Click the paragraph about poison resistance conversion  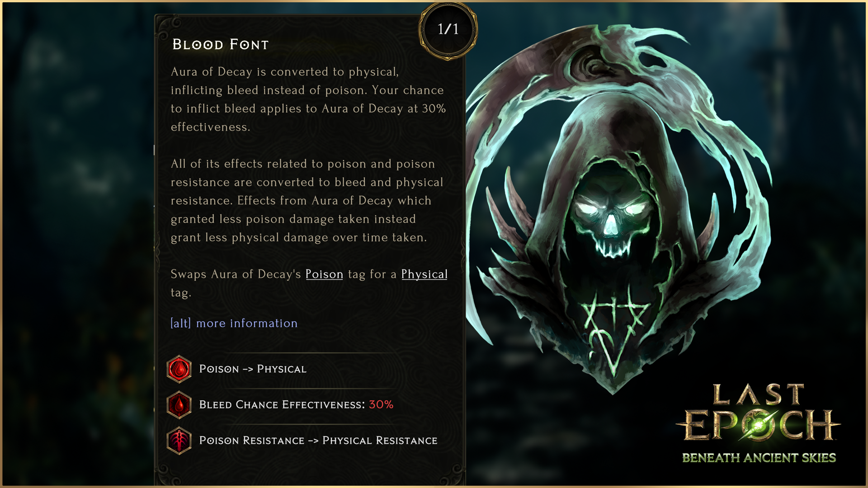click(307, 201)
